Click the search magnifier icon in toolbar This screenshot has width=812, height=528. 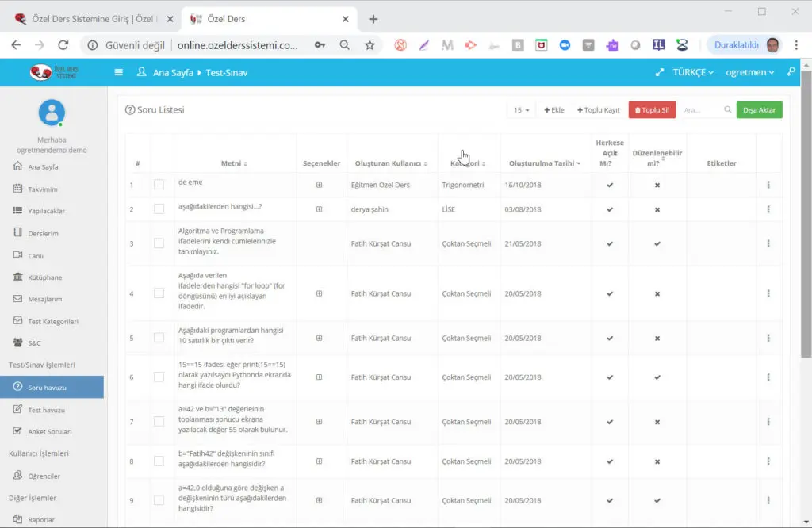point(727,110)
